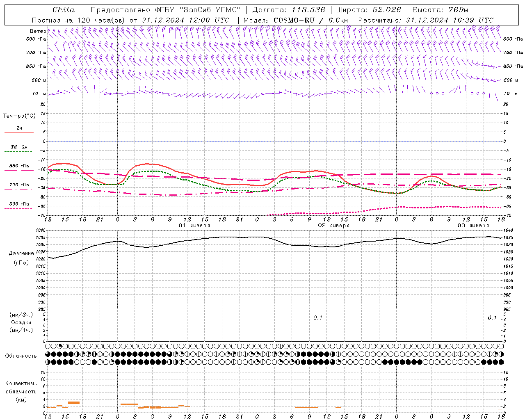
Task: Select the "2м" temperature legend entry
Action: [19, 128]
